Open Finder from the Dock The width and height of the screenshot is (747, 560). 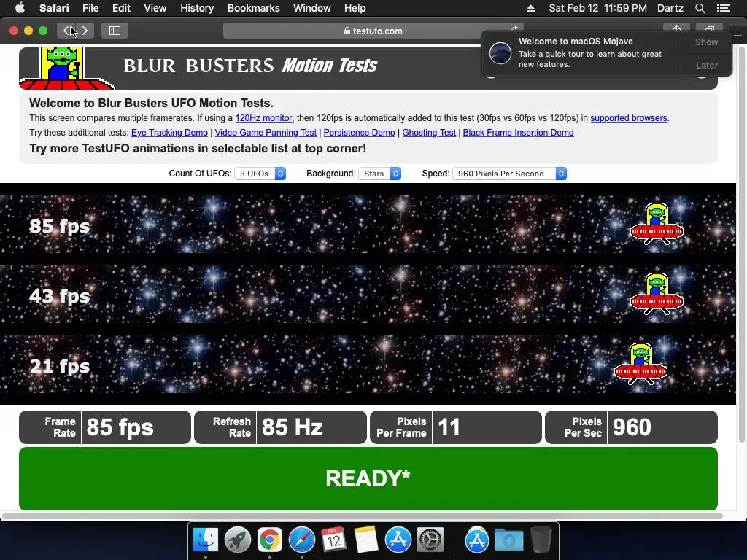pyautogui.click(x=205, y=540)
